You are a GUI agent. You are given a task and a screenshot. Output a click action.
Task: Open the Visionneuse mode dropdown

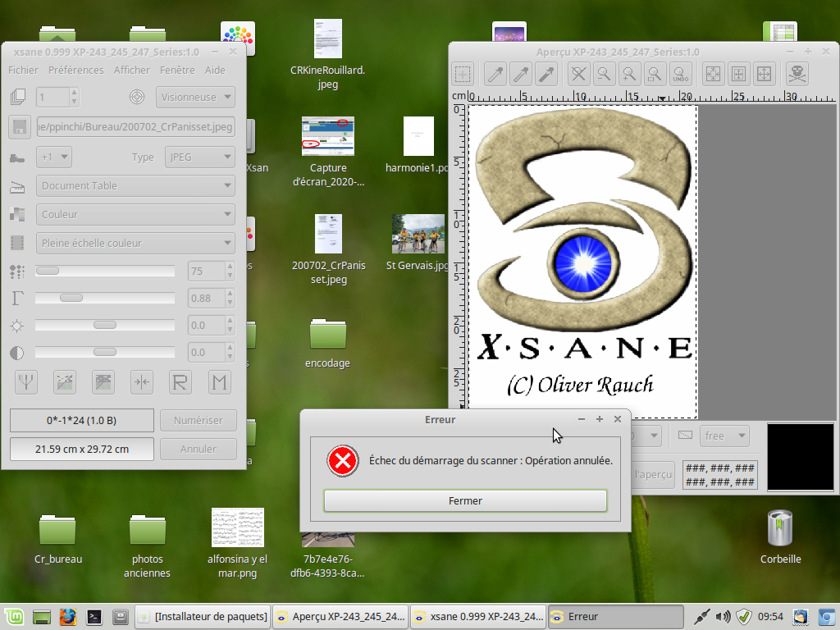195,97
